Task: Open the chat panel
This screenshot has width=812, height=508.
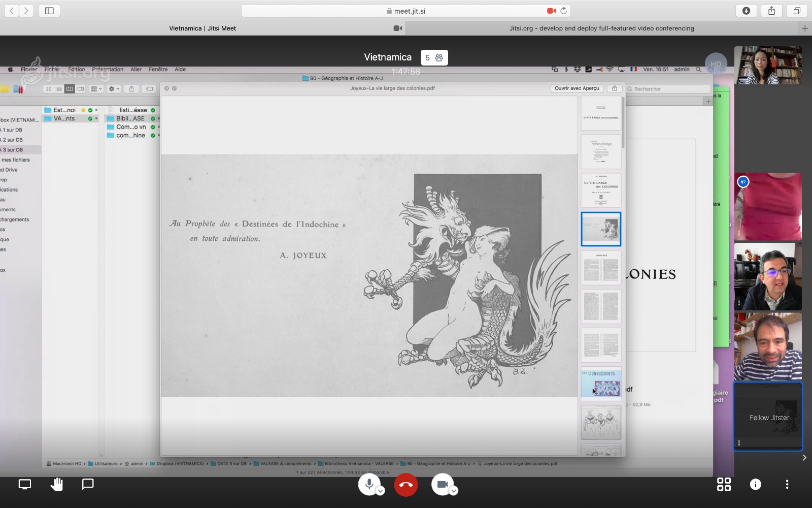Action: (88, 485)
